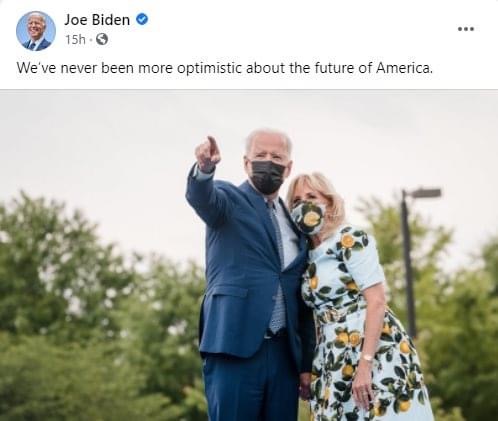Viewport: 498px width, 421px height.
Task: Click the pointing hand in the photo
Action: [x=208, y=154]
